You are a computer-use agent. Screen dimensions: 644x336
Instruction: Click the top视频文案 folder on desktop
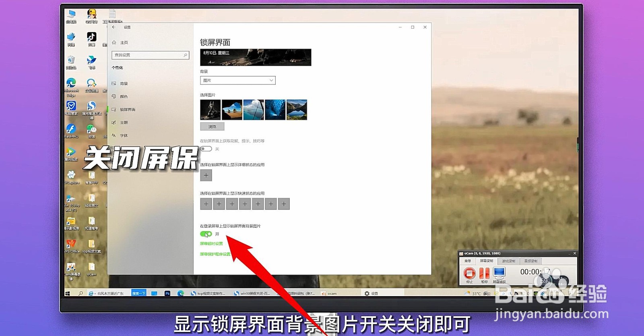(92, 246)
